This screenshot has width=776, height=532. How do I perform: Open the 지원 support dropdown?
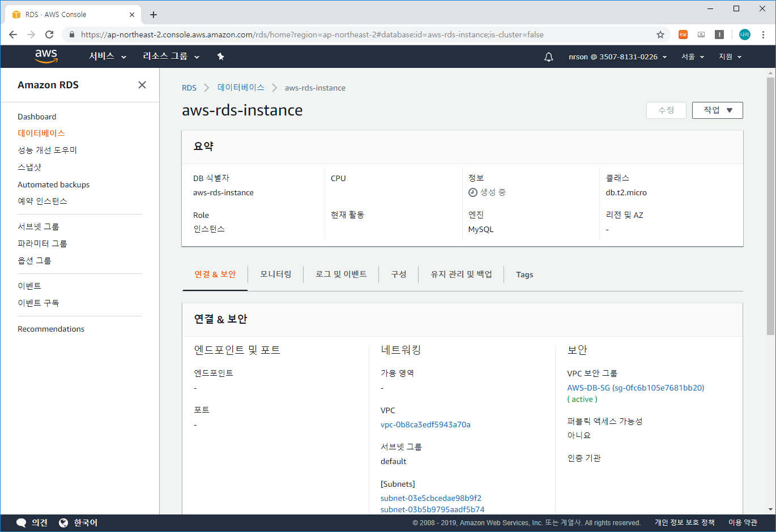click(x=730, y=57)
